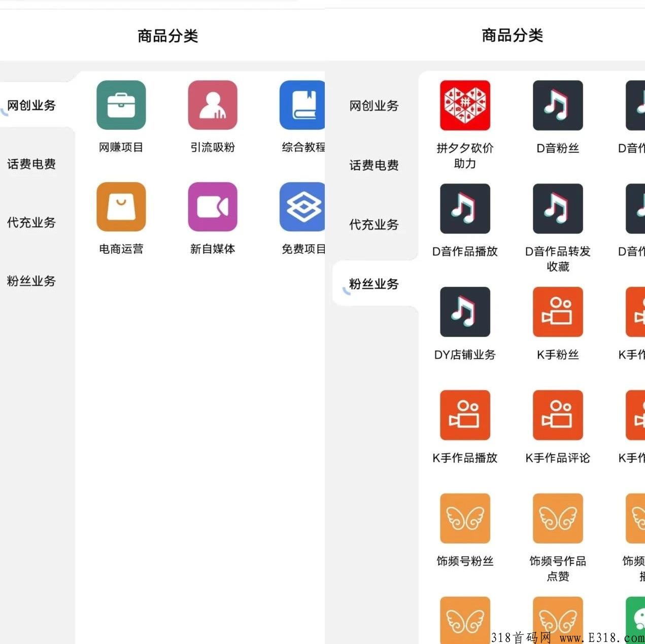Select 代充业务 tab in right panel
The image size is (645, 644).
[x=374, y=224]
